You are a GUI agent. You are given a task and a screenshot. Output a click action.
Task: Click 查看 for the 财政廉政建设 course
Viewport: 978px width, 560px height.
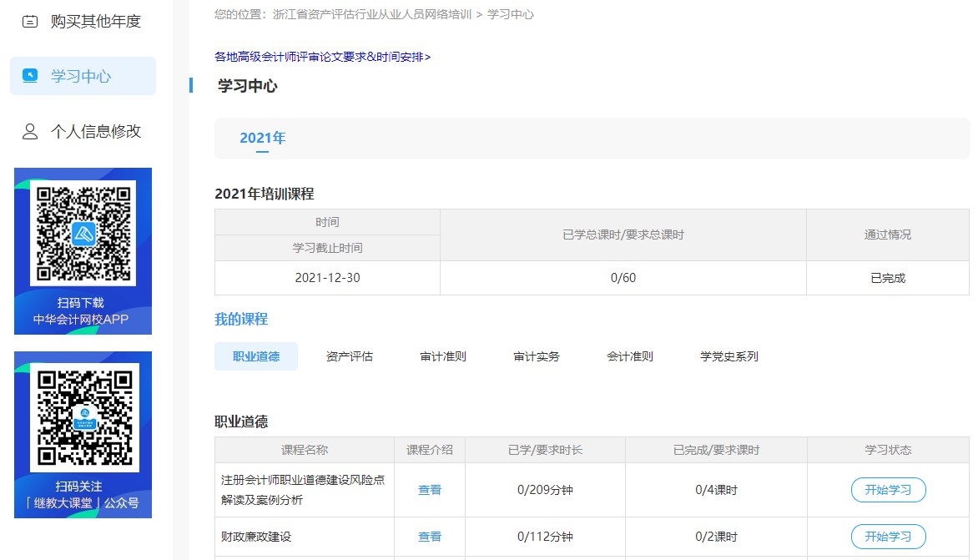[x=429, y=537]
